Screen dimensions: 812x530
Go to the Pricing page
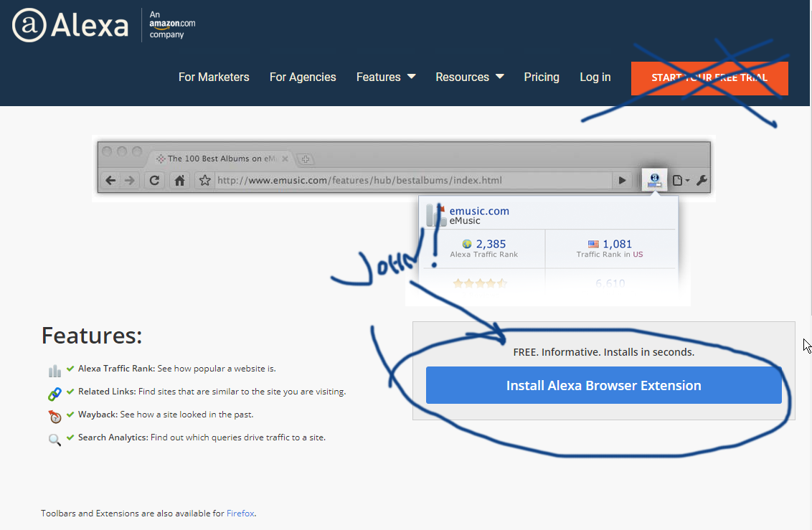(542, 77)
